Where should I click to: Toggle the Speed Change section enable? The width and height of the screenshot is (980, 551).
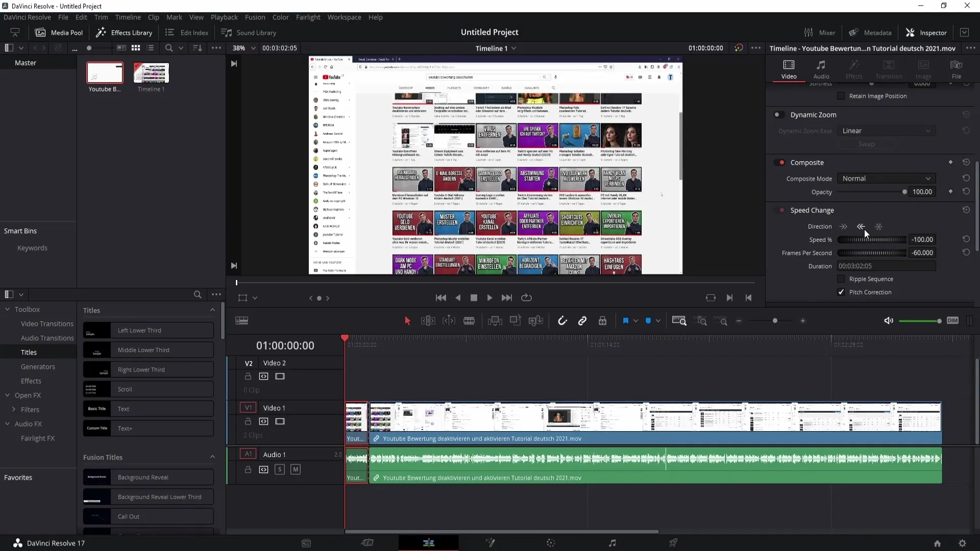pyautogui.click(x=782, y=209)
